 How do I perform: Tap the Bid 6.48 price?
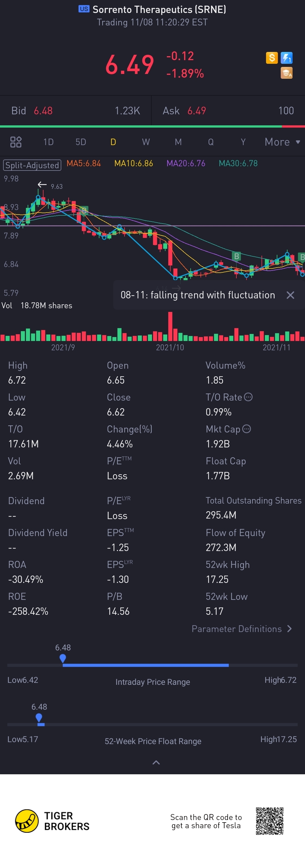(x=43, y=111)
